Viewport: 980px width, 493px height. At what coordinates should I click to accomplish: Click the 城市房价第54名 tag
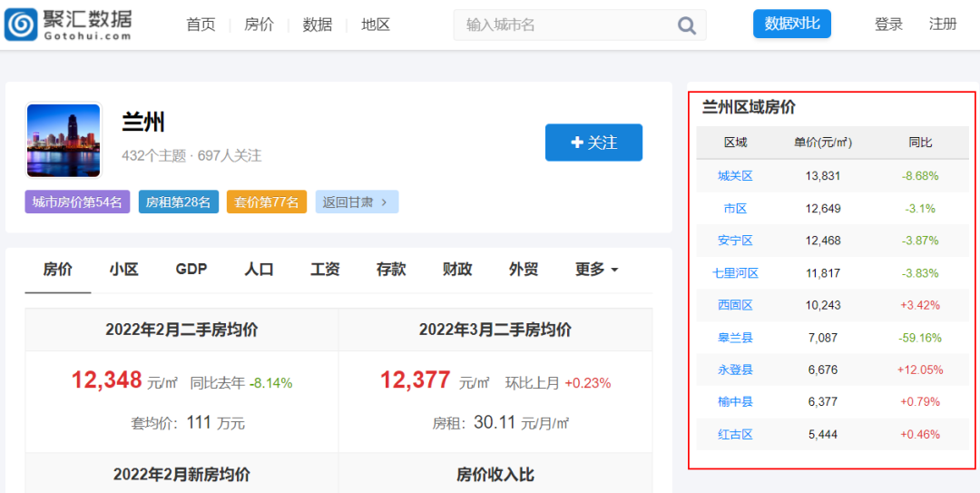(x=77, y=202)
